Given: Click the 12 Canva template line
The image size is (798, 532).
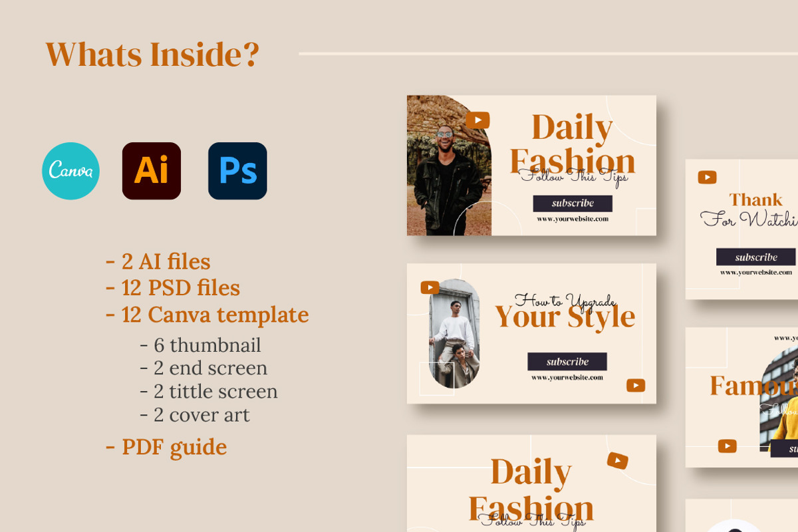Looking at the screenshot, I should pos(207,315).
